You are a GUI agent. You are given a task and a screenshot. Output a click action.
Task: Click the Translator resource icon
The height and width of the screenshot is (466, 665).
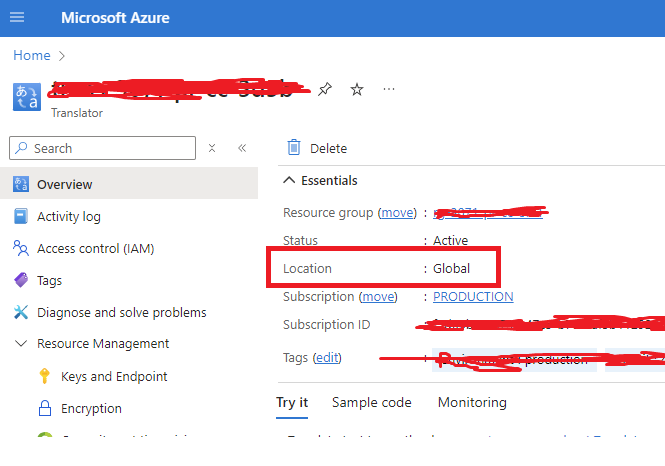pyautogui.click(x=27, y=96)
